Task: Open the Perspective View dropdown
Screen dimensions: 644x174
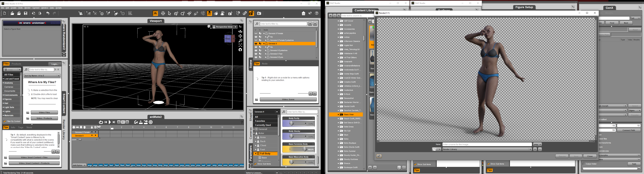Action: [225, 27]
